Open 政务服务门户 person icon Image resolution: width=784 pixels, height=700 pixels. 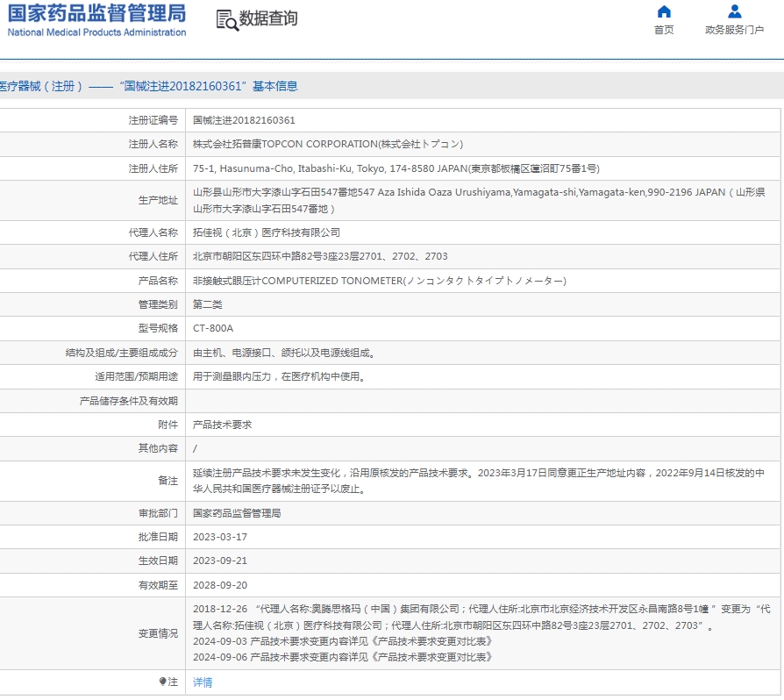[734, 11]
